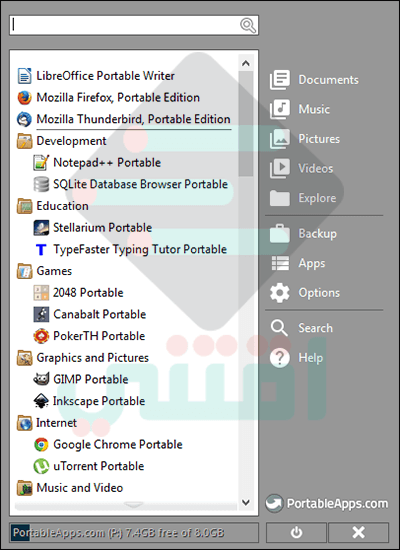Image resolution: width=400 pixels, height=550 pixels.
Task: Focus the search input field
Action: point(125,25)
